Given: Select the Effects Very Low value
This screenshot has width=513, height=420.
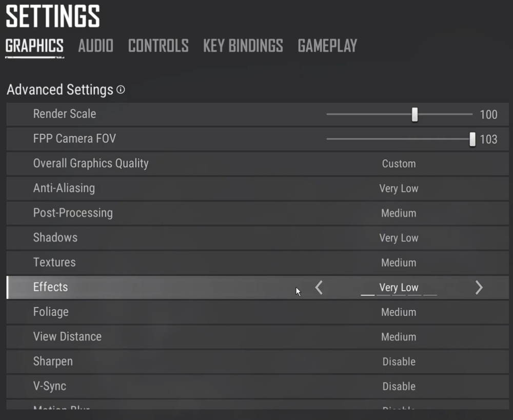Looking at the screenshot, I should click(399, 288).
